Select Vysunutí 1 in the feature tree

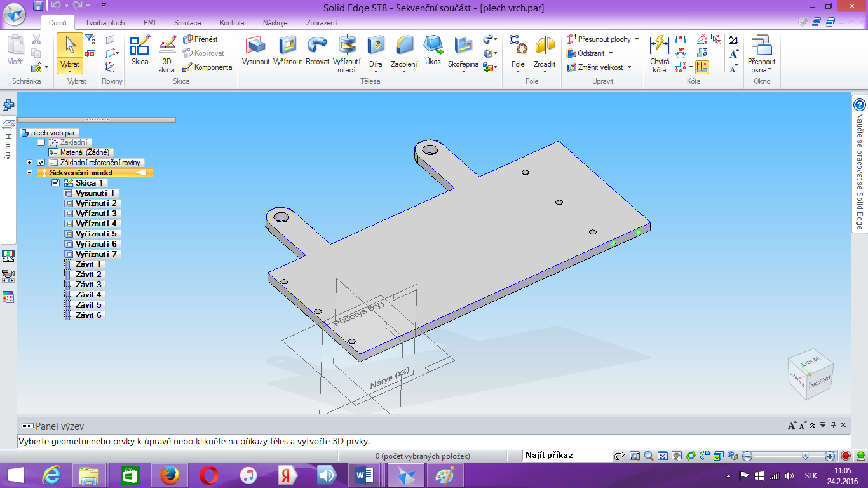[x=91, y=193]
